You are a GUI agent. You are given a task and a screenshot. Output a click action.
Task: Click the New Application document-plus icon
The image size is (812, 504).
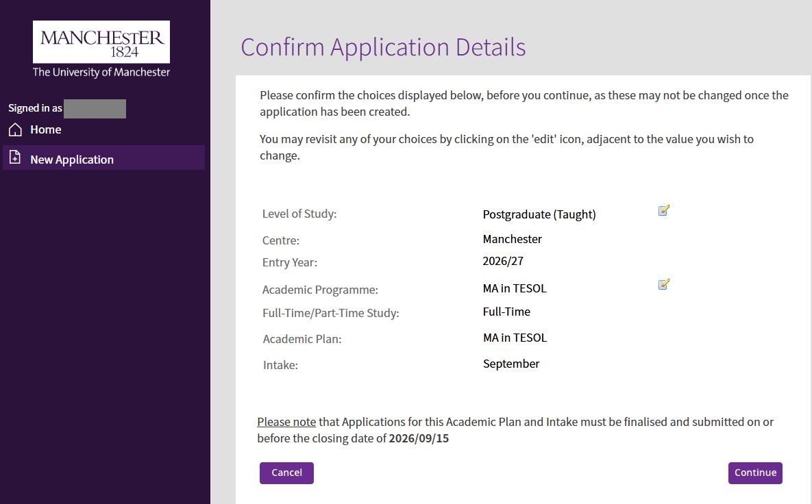coord(15,158)
